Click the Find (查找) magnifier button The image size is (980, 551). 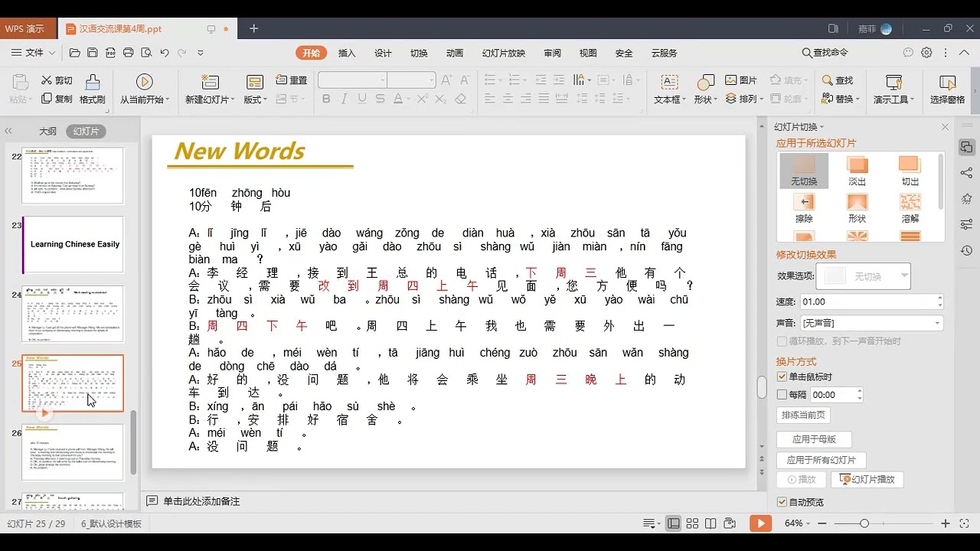click(837, 80)
